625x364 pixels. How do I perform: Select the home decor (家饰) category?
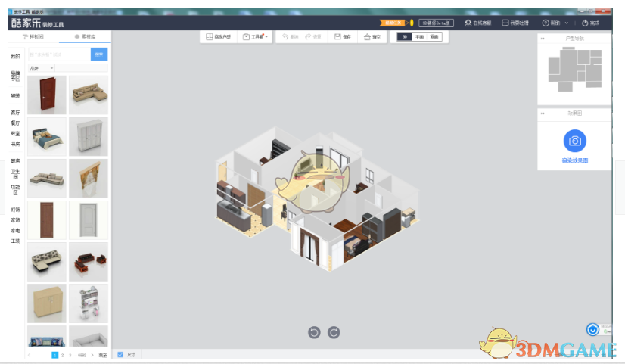15,219
